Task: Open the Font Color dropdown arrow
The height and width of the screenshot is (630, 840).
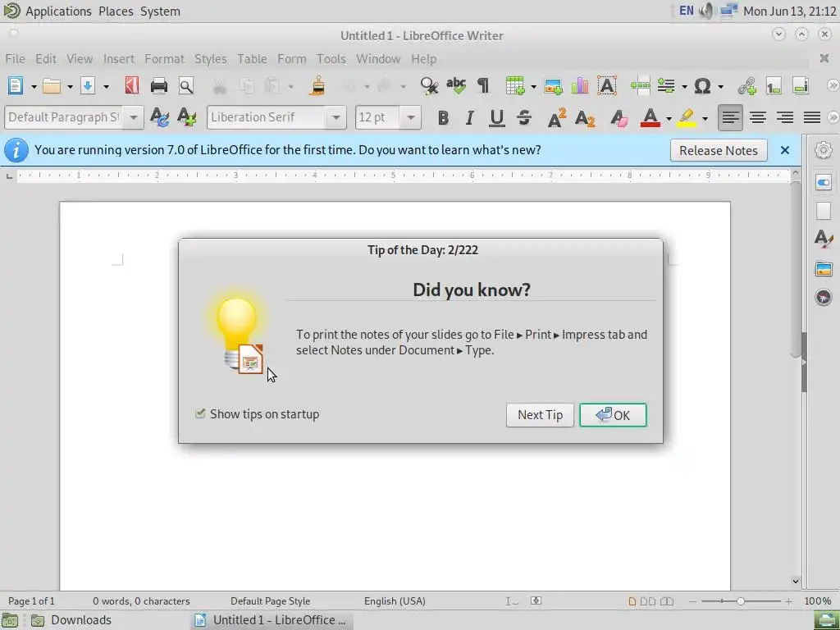Action: [x=669, y=118]
